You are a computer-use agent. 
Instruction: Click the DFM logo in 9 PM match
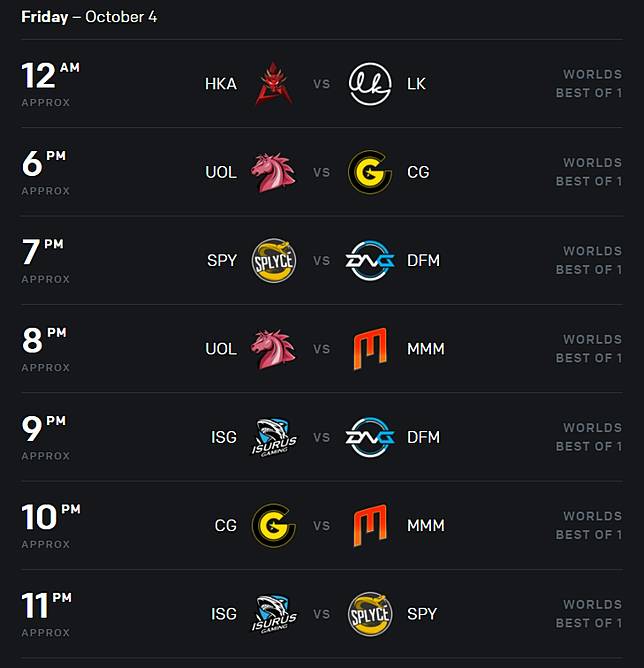[x=370, y=437]
